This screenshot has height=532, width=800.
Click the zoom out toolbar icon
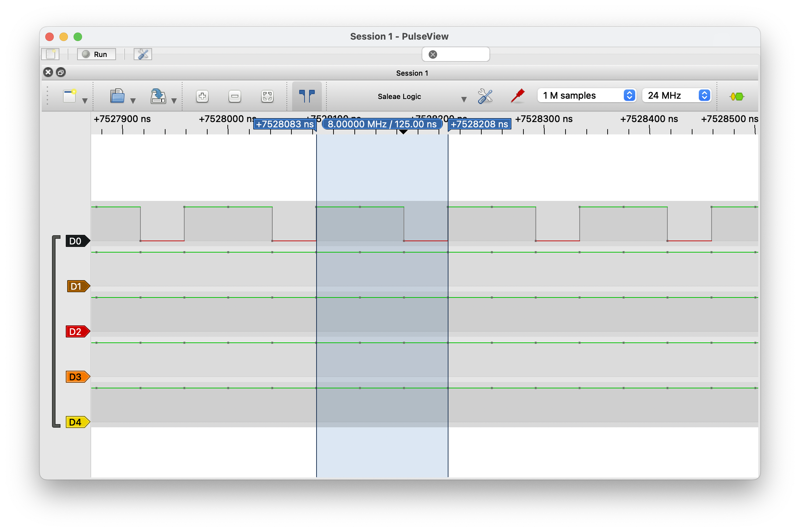click(235, 96)
